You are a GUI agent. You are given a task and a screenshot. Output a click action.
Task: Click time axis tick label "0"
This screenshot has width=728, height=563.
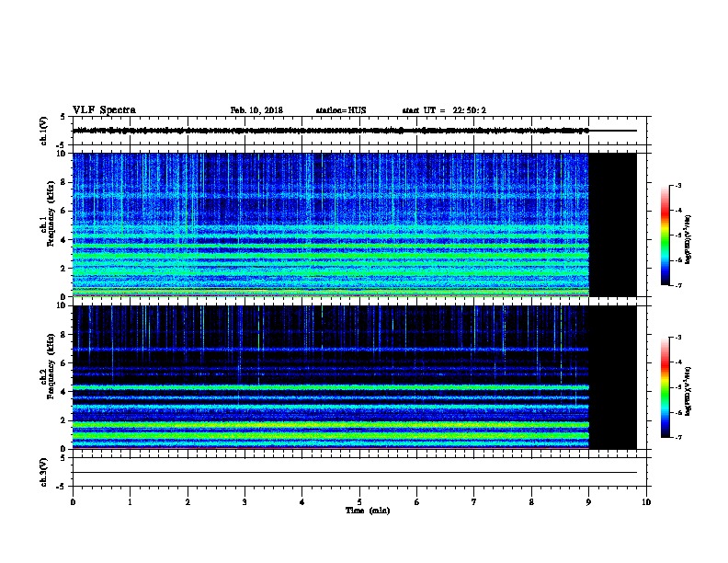(73, 502)
